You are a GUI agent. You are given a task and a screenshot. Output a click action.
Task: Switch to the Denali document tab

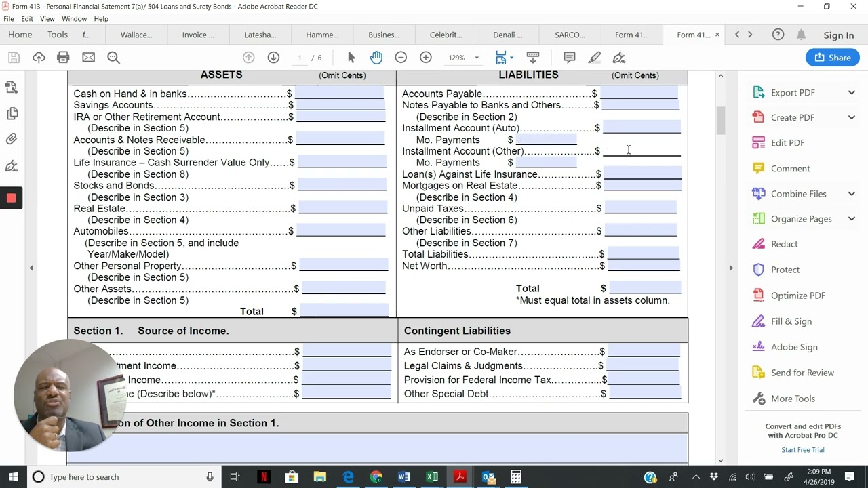click(x=507, y=35)
